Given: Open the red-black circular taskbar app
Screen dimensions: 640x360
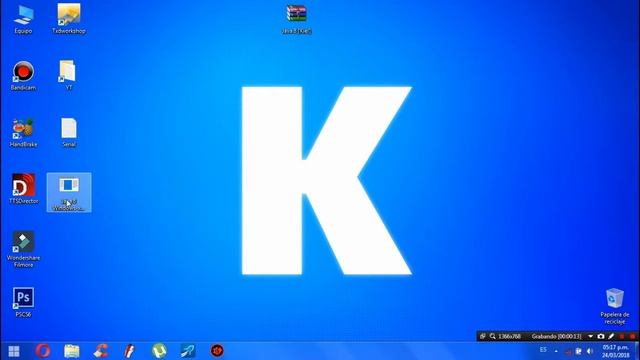Looking at the screenshot, I should pos(217,351).
